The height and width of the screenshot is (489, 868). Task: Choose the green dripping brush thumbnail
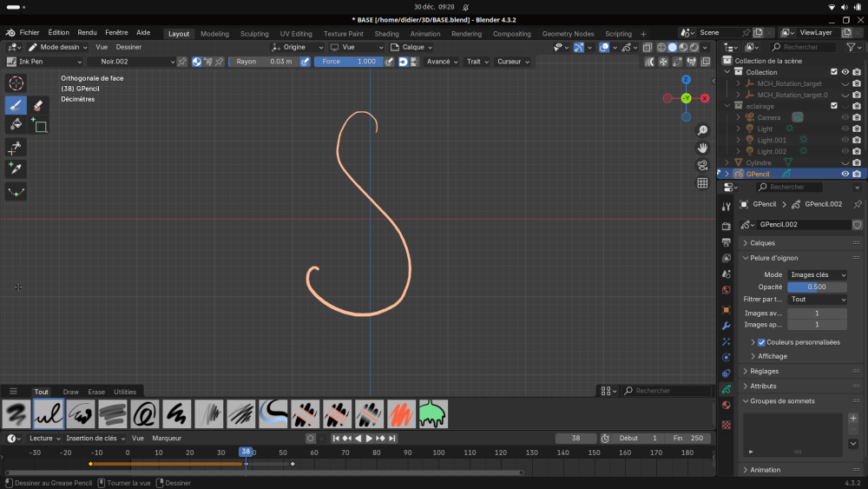[x=433, y=414]
